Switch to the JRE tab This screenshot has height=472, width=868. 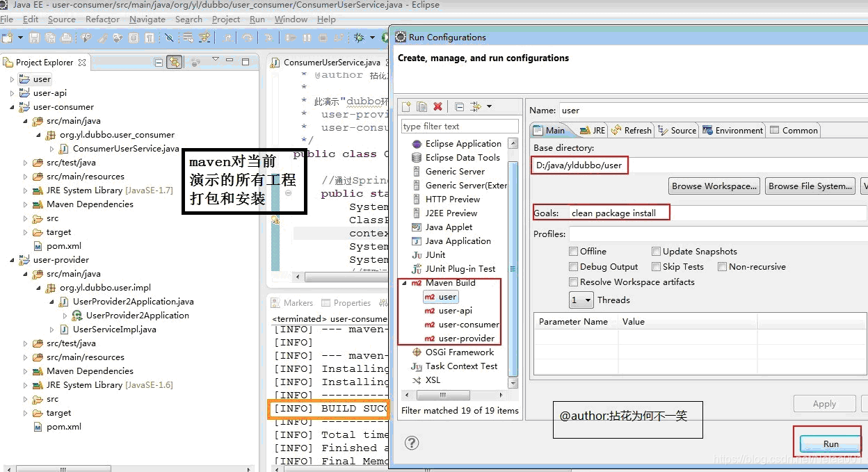pyautogui.click(x=593, y=131)
